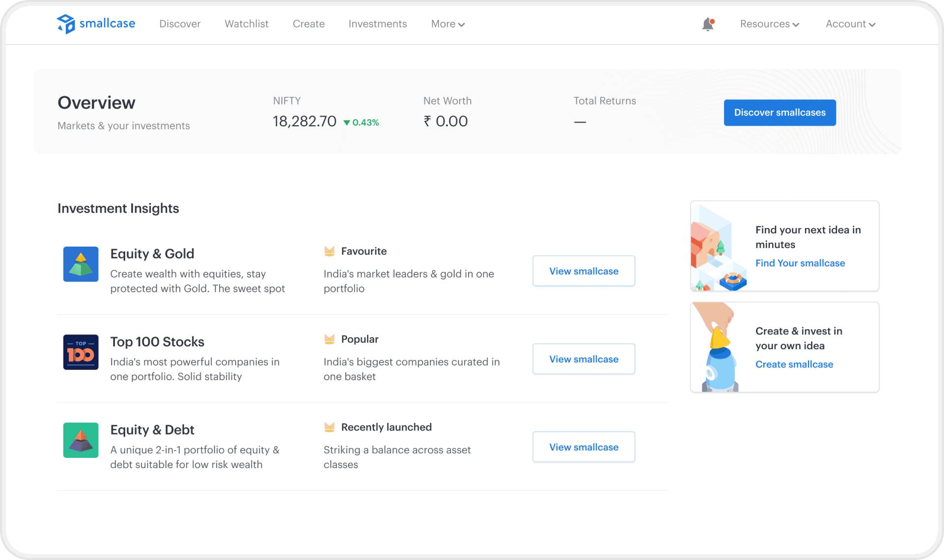Image resolution: width=944 pixels, height=560 pixels.
Task: Expand the Account dropdown
Action: point(850,24)
